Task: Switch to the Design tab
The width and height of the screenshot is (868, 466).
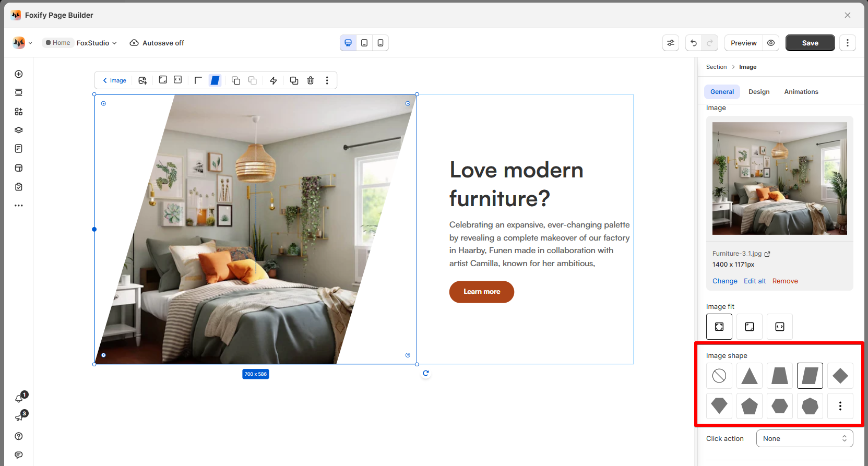Action: (759, 92)
